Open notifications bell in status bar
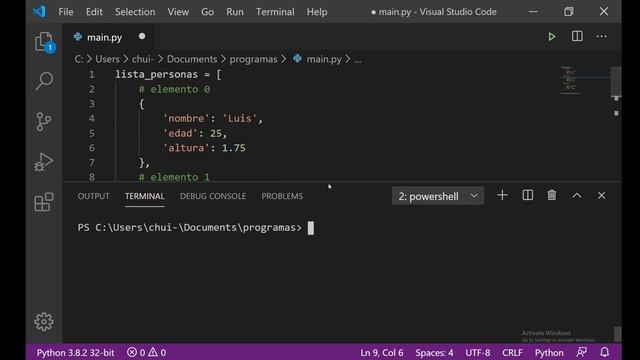 pos(604,352)
